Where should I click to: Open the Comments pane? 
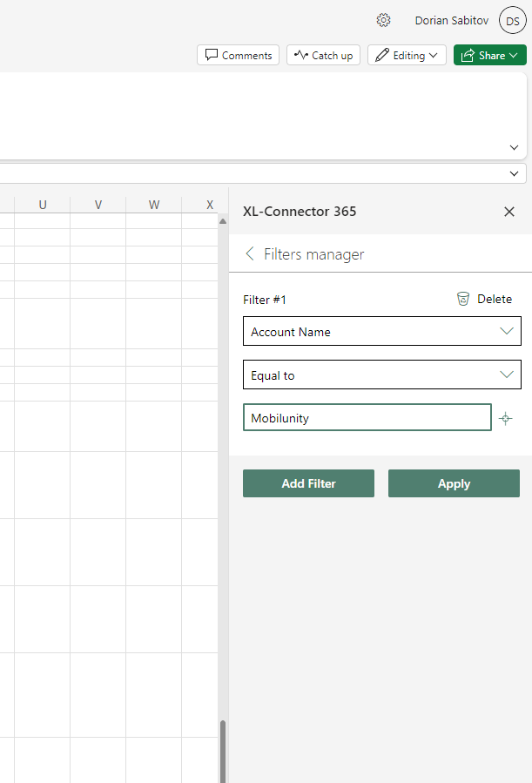pyautogui.click(x=238, y=55)
